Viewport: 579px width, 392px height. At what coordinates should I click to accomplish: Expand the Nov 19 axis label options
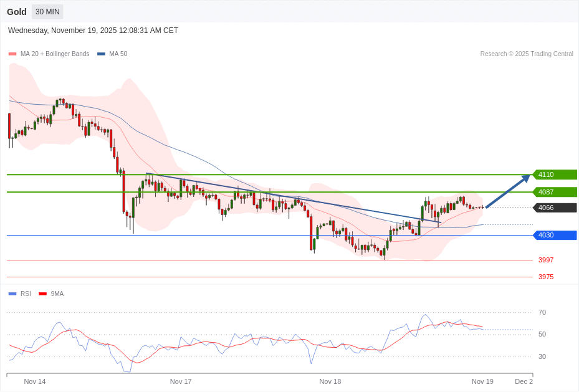482,381
